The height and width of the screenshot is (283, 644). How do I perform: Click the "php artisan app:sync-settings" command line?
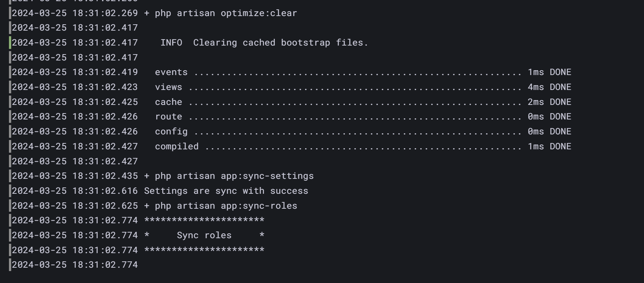(x=234, y=176)
